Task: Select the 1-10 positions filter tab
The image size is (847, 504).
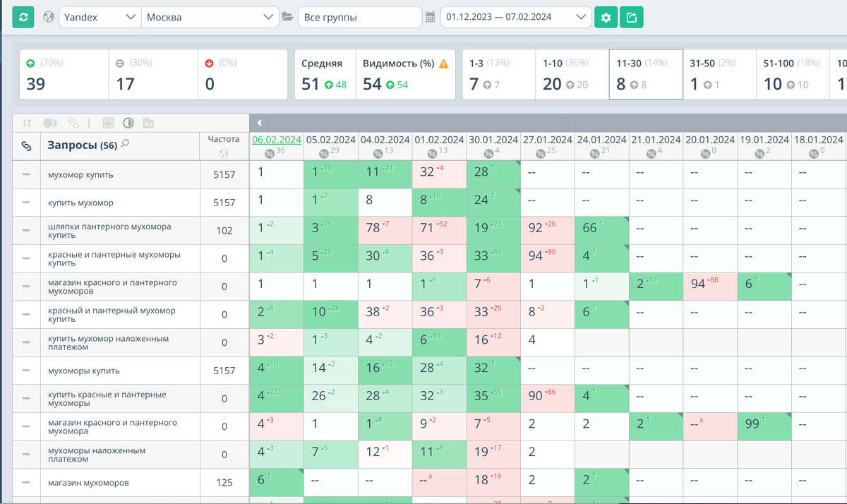Action: tap(572, 74)
